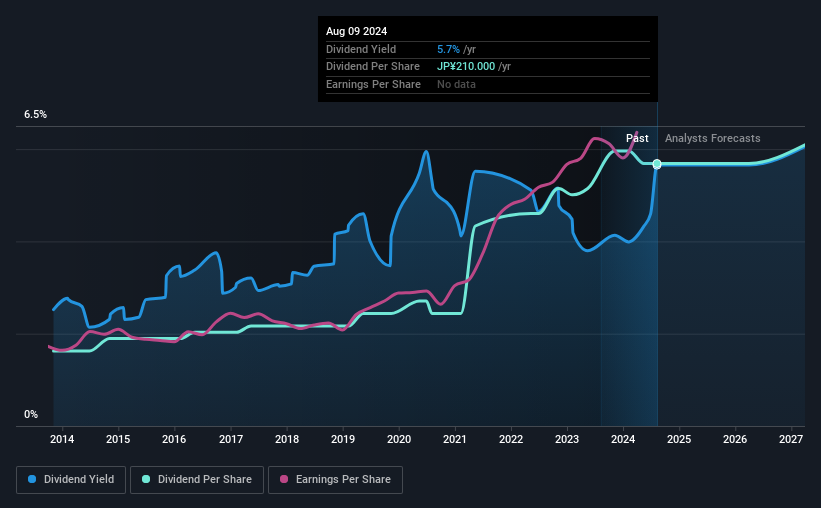
Task: Select the 2027 year label on the axis
Action: [791, 439]
